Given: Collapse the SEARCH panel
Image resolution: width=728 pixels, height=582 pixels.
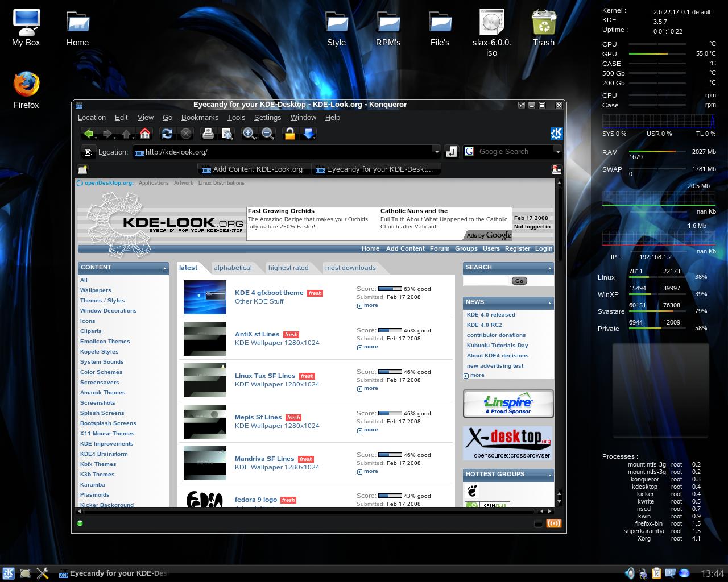Looking at the screenshot, I should pyautogui.click(x=550, y=268).
